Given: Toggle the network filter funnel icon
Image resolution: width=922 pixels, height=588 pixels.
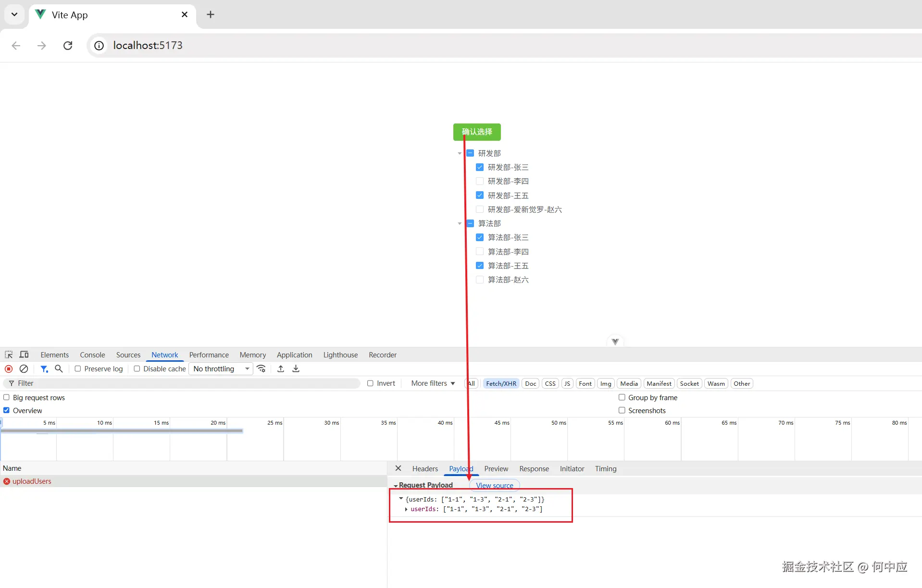Looking at the screenshot, I should pyautogui.click(x=44, y=369).
